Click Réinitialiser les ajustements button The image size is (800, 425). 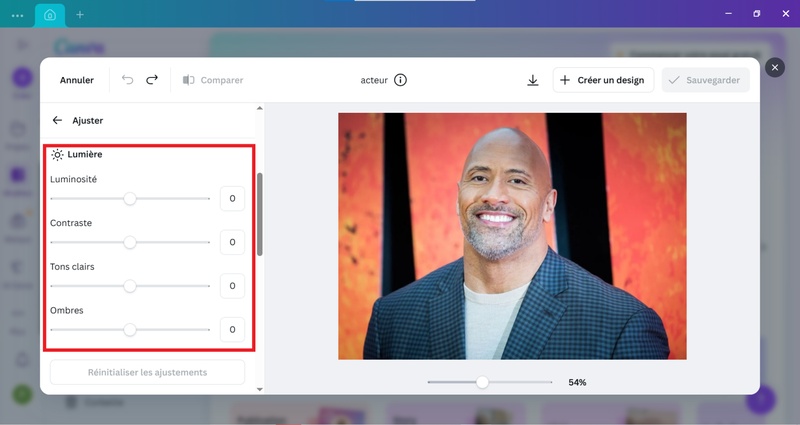click(148, 372)
